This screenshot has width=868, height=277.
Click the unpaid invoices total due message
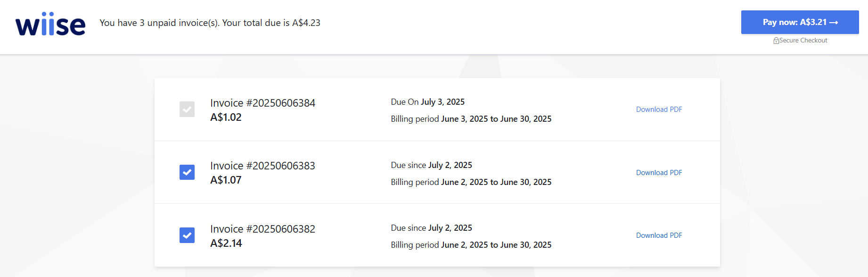click(210, 23)
